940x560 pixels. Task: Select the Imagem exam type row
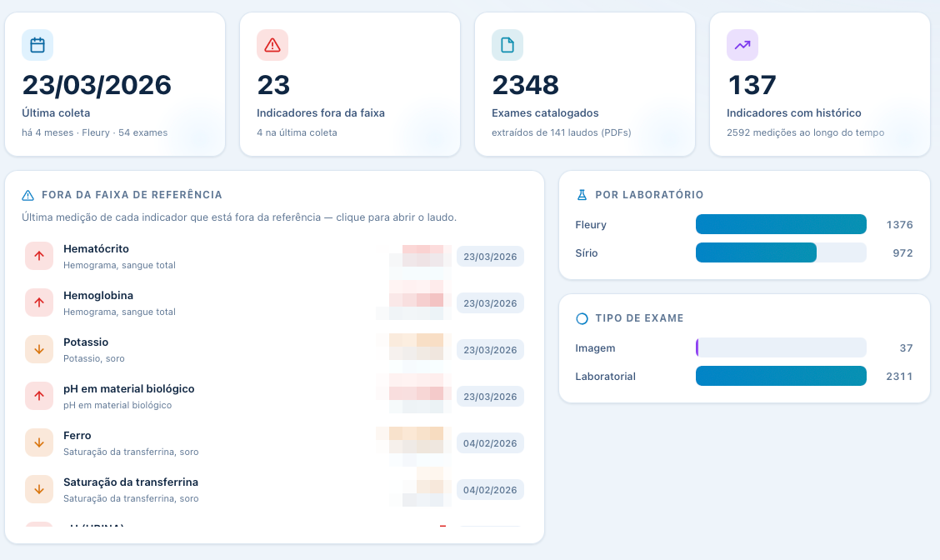coord(744,347)
